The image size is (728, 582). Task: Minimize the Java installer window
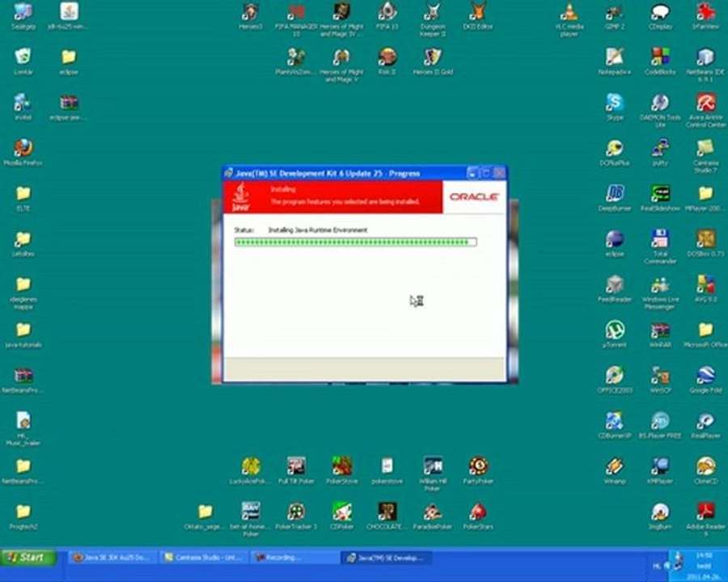coord(472,173)
